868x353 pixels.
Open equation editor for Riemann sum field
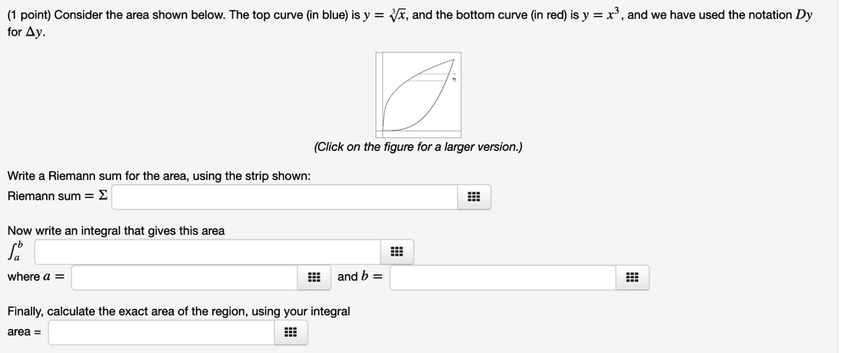click(474, 197)
